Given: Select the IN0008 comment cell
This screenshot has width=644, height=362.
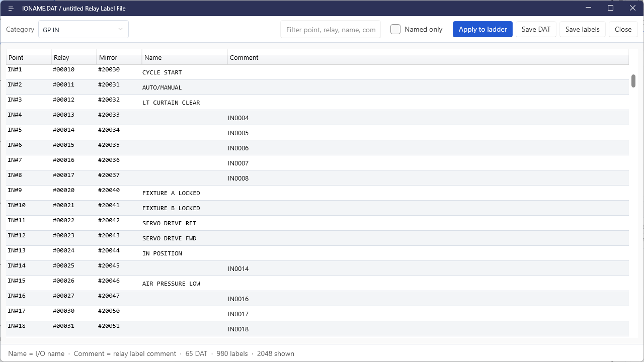Looking at the screenshot, I should point(428,178).
